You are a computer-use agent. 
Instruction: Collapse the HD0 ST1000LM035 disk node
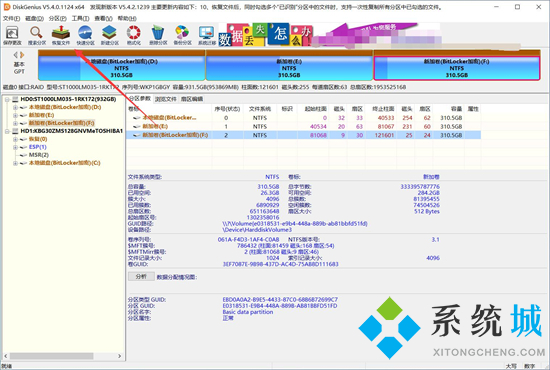tap(7, 100)
